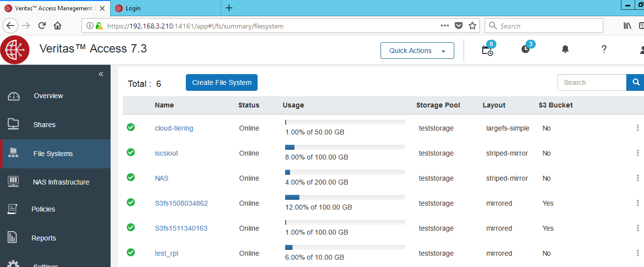Open actions menu for S3fs1508034862 row
Viewport: 644px width, 267px height.
tap(638, 203)
